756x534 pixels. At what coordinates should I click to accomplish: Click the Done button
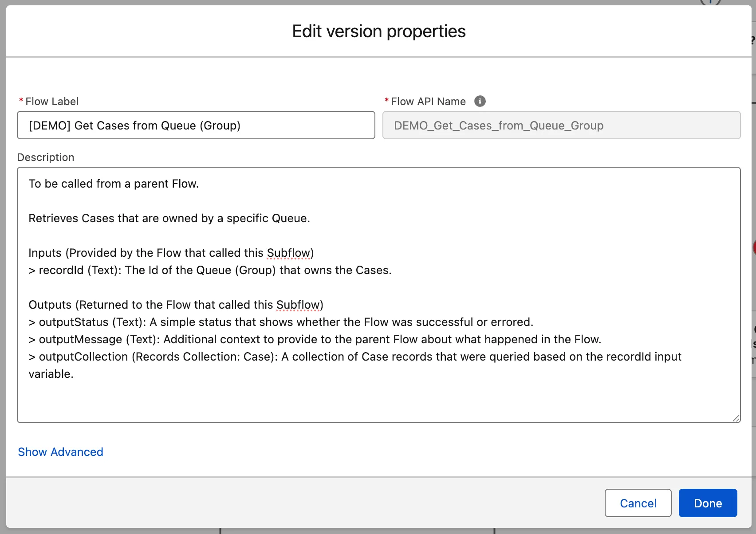(708, 503)
